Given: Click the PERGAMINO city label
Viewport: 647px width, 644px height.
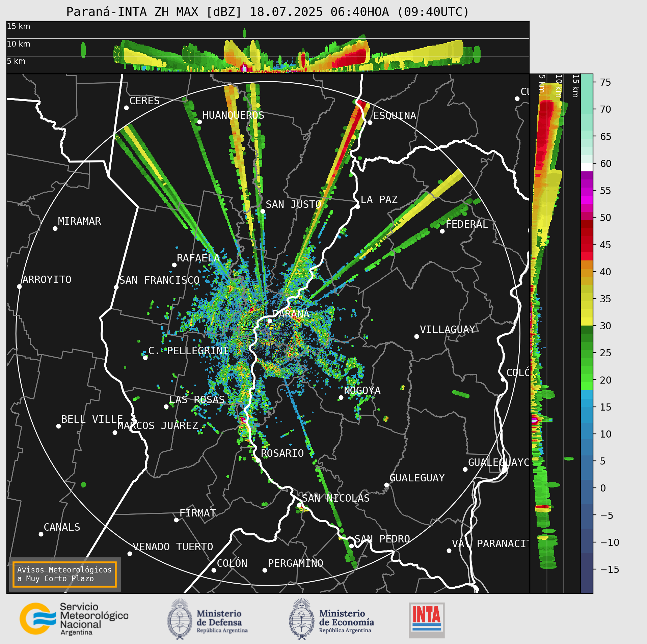Looking at the screenshot, I should [296, 563].
